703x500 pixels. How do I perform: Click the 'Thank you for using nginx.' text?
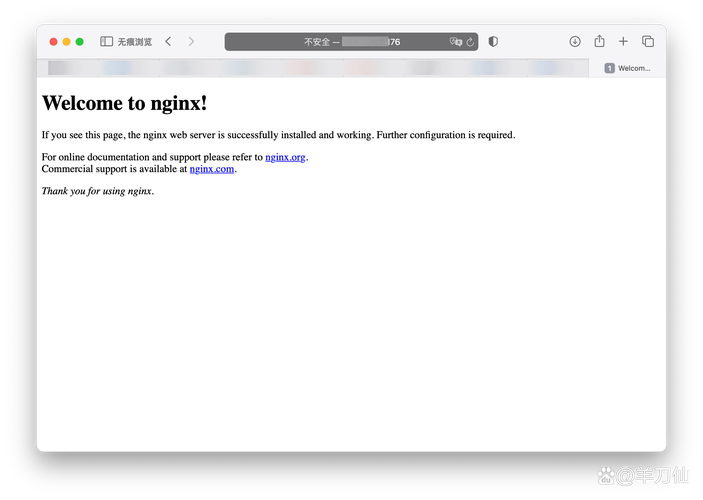98,191
